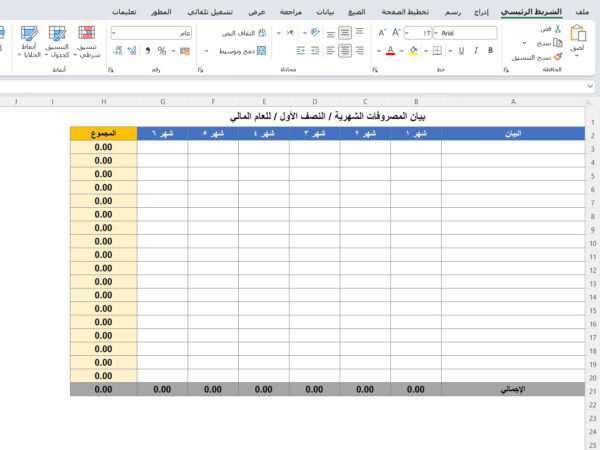Select row 21 header
Image resolution: width=600 pixels, height=450 pixels.
click(592, 391)
